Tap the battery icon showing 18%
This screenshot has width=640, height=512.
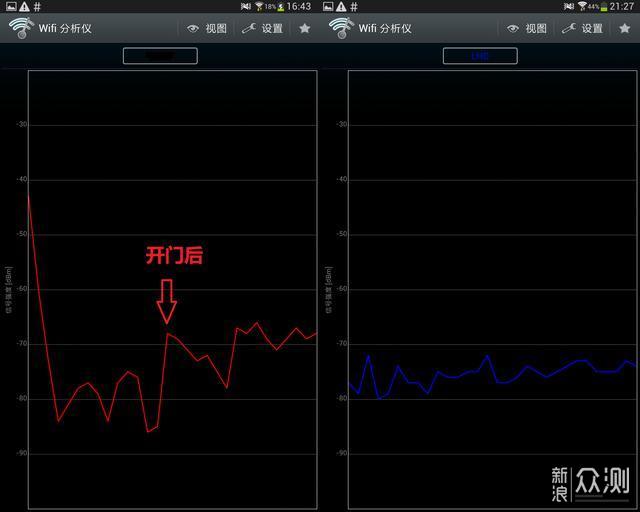pyautogui.click(x=281, y=6)
